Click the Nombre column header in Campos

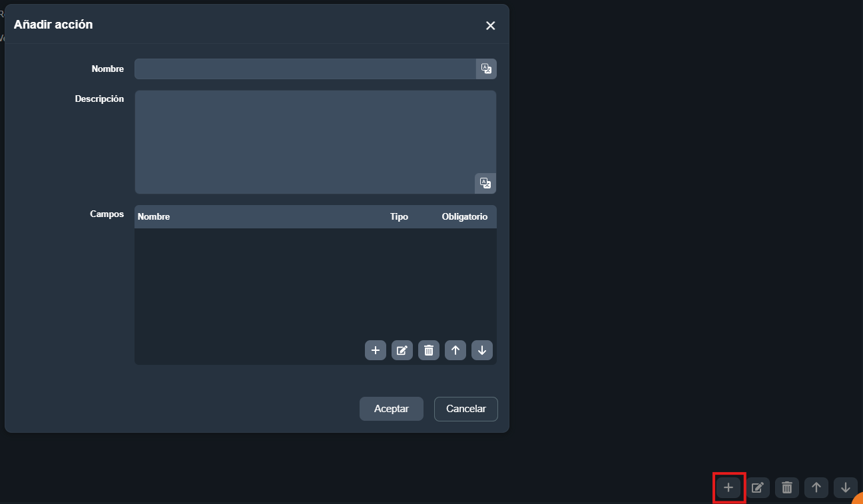tap(154, 216)
